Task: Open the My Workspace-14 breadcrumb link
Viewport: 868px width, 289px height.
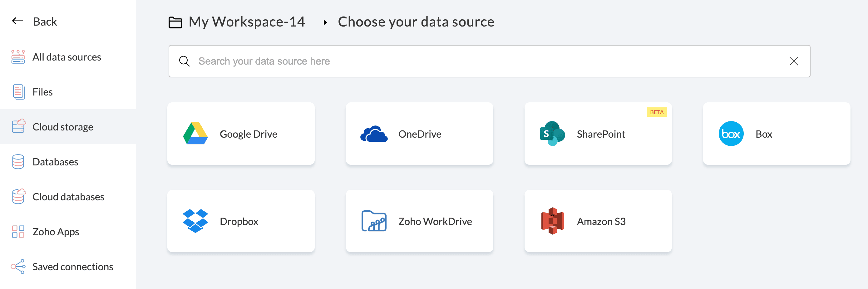Action: pos(246,22)
